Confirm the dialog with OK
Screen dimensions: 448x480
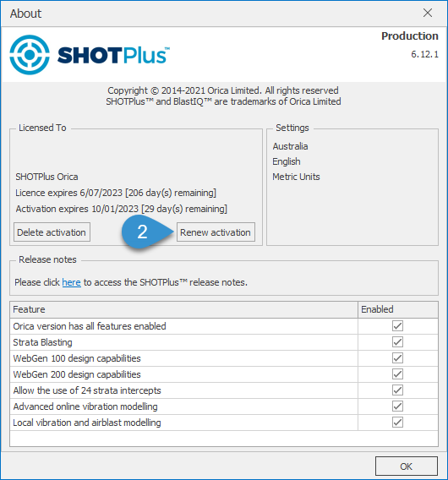click(406, 466)
